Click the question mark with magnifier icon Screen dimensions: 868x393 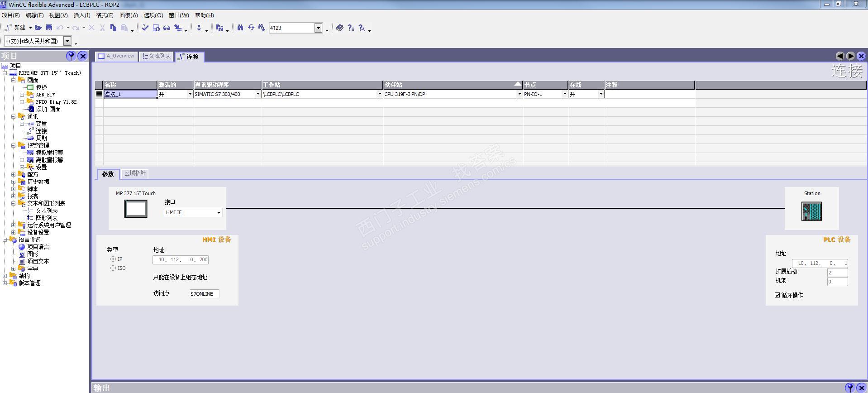coord(362,28)
